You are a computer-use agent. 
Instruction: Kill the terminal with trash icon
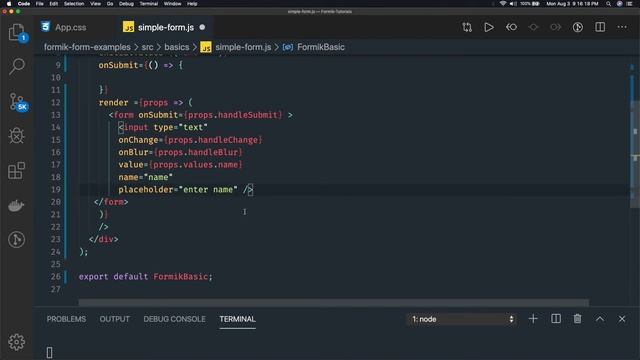(x=577, y=319)
